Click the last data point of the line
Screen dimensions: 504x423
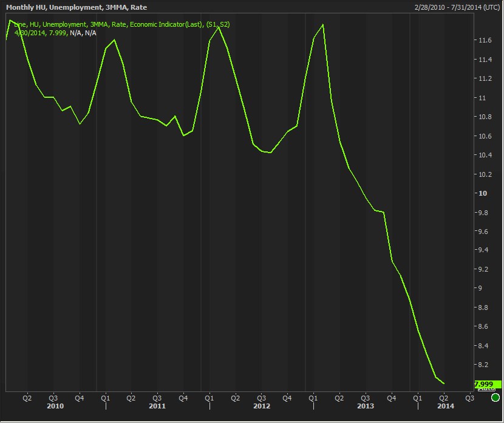(444, 383)
